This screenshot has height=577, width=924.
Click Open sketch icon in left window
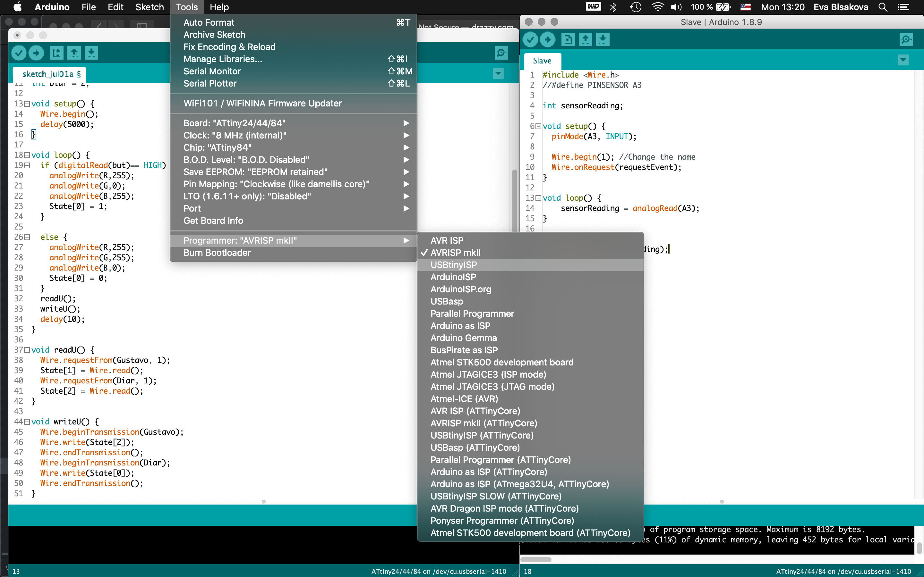(74, 53)
